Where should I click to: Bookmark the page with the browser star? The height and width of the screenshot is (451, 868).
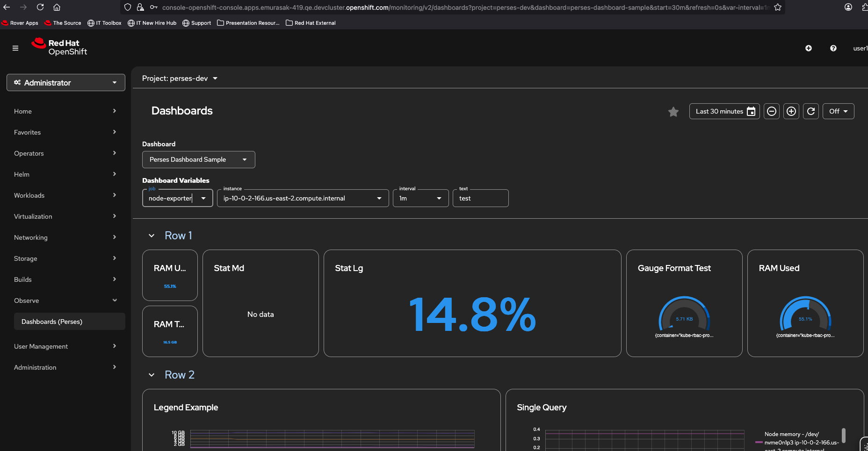point(778,7)
